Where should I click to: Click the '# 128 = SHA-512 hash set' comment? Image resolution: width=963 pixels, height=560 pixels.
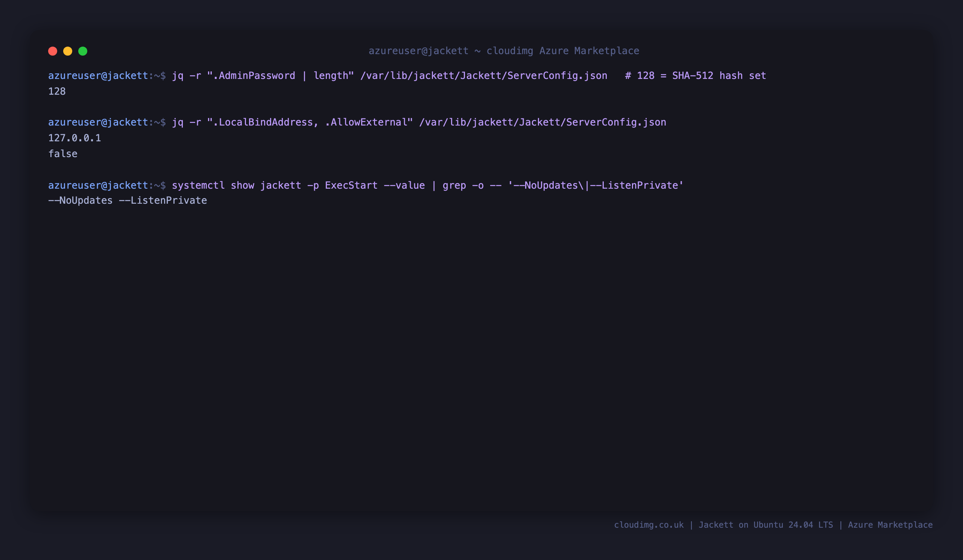pos(696,76)
